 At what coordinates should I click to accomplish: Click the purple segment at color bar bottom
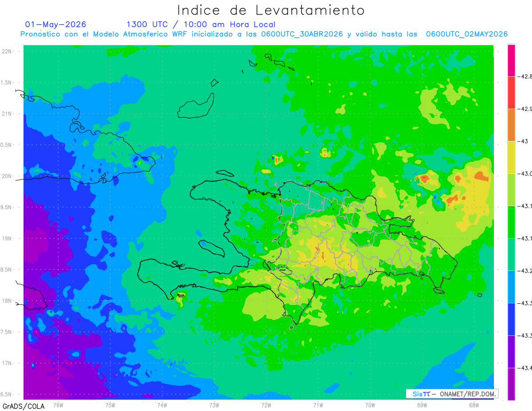(511, 384)
